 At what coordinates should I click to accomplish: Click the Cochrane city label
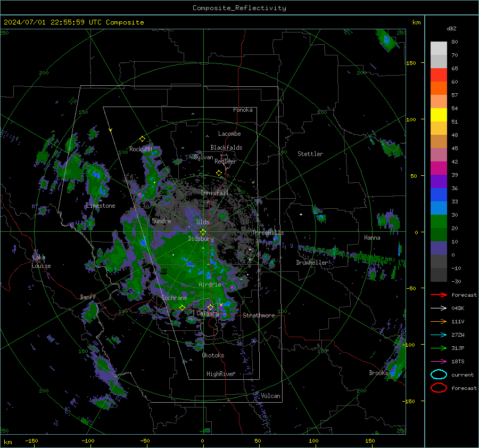point(174,298)
